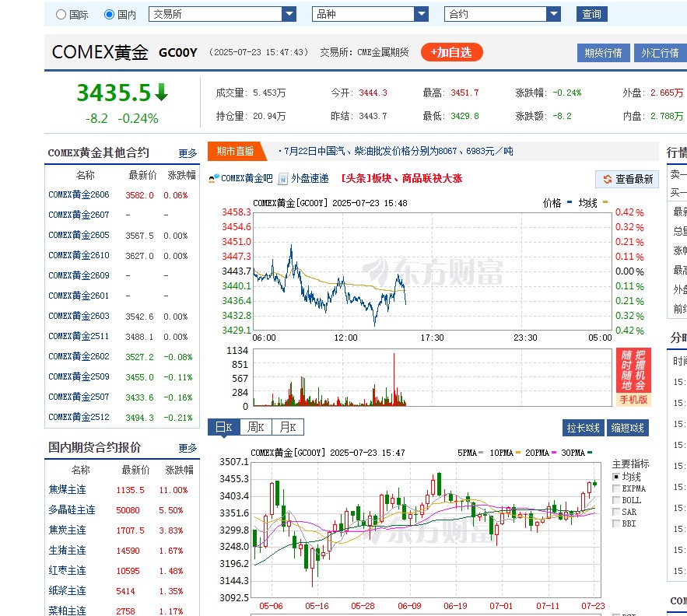Open the 外汇行情 tab
The height and width of the screenshot is (616, 687).
pos(661,53)
